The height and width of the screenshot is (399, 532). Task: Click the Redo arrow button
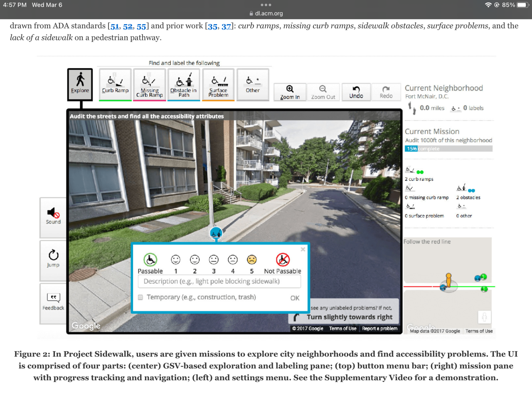(x=386, y=92)
